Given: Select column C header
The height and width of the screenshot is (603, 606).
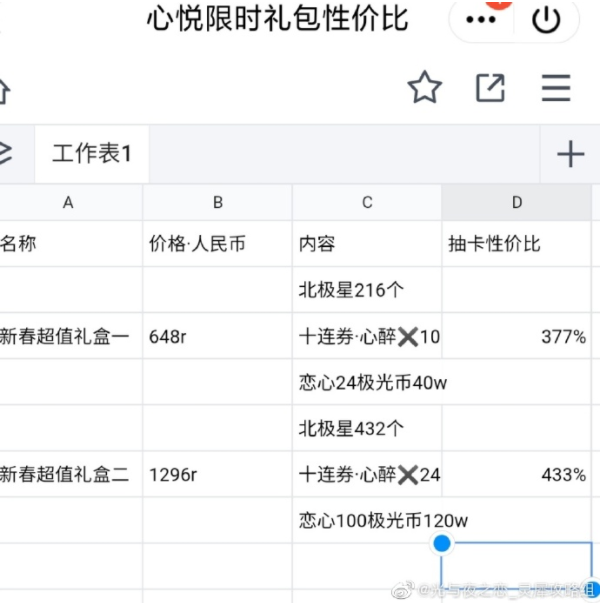Looking at the screenshot, I should point(367,202).
